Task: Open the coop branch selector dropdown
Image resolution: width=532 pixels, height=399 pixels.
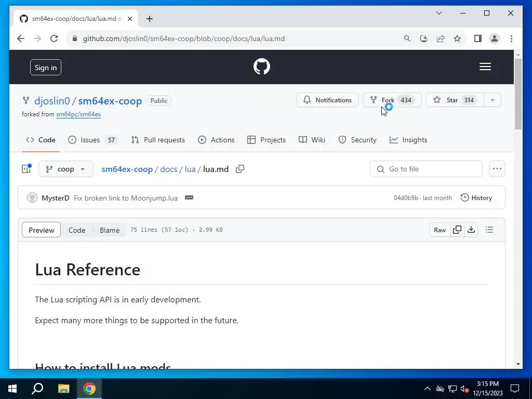Action: [66, 169]
